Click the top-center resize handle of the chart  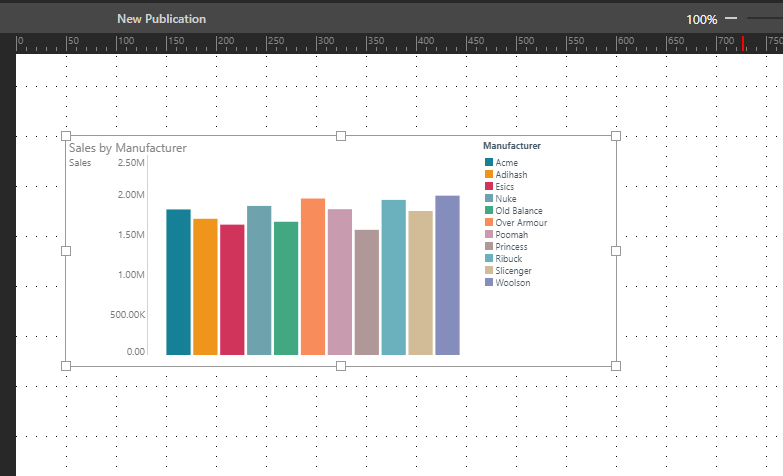pos(341,135)
